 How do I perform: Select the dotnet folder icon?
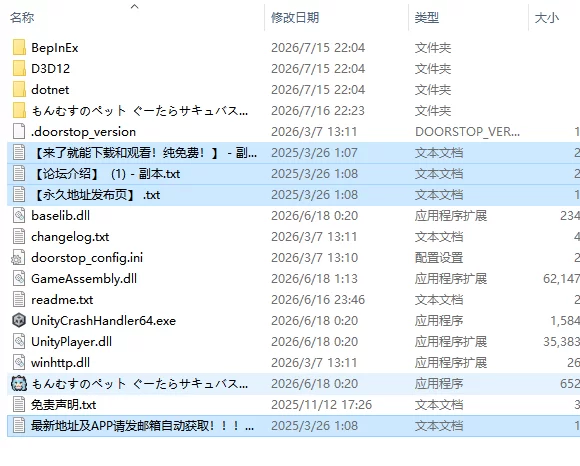19,90
